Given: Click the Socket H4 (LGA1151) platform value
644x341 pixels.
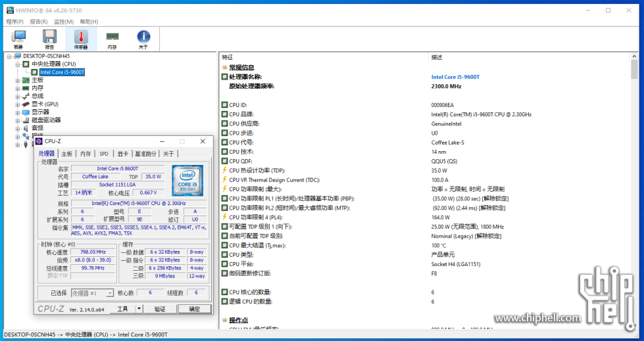Looking at the screenshot, I should click(x=456, y=264).
